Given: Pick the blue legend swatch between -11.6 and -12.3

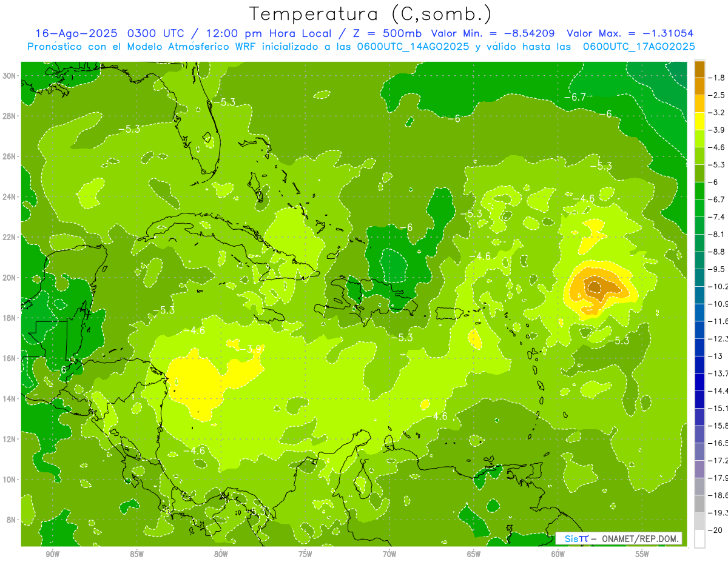Looking at the screenshot, I should point(700,330).
